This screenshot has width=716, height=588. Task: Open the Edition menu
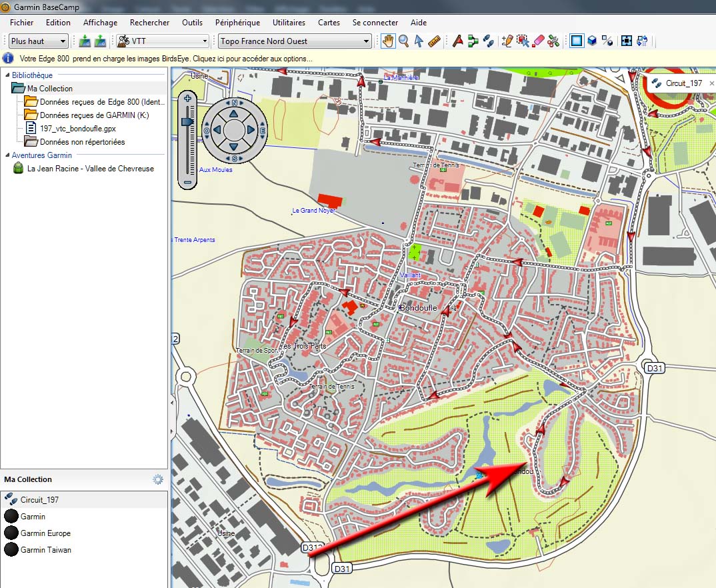[x=58, y=23]
